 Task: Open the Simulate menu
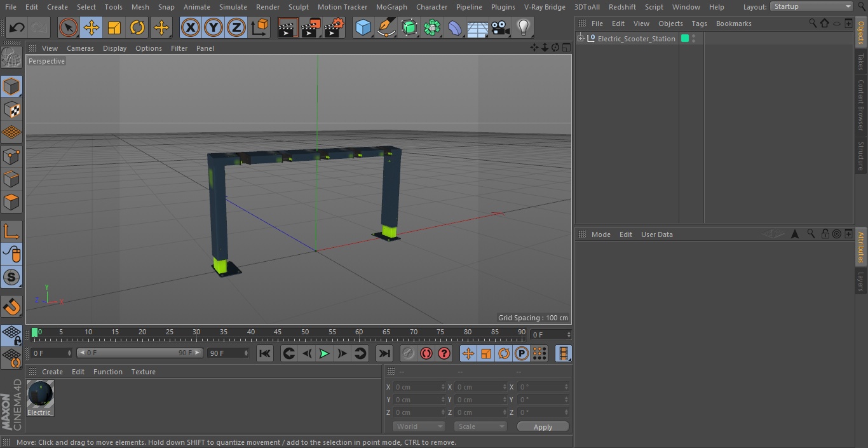tap(233, 7)
